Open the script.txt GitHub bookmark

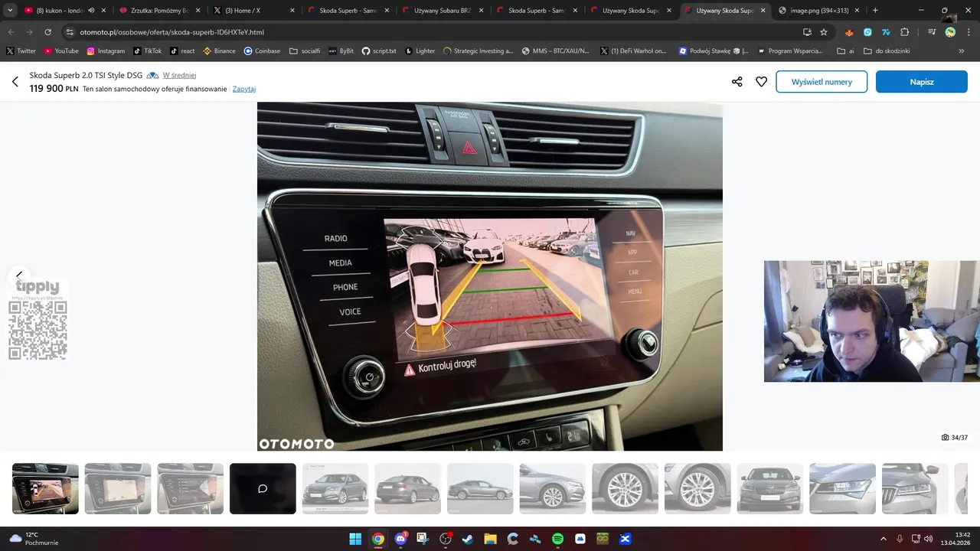[379, 51]
